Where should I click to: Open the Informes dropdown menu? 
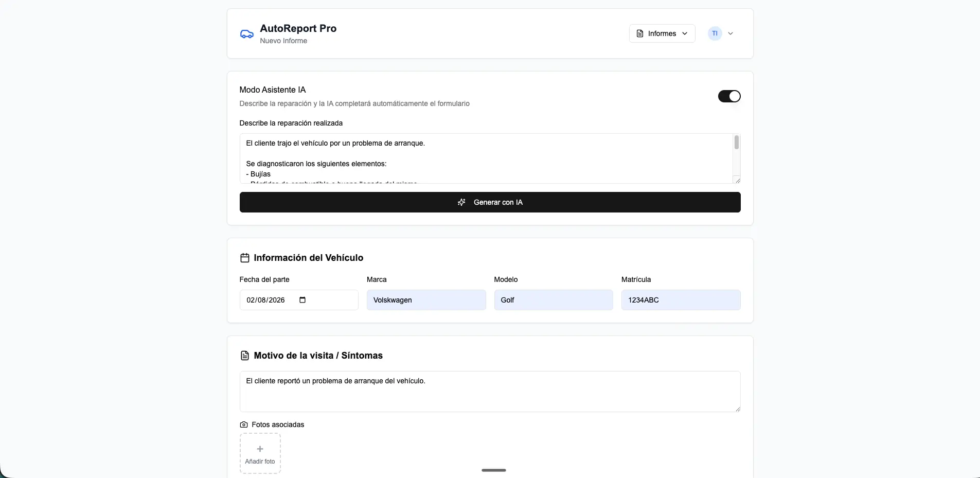(662, 33)
